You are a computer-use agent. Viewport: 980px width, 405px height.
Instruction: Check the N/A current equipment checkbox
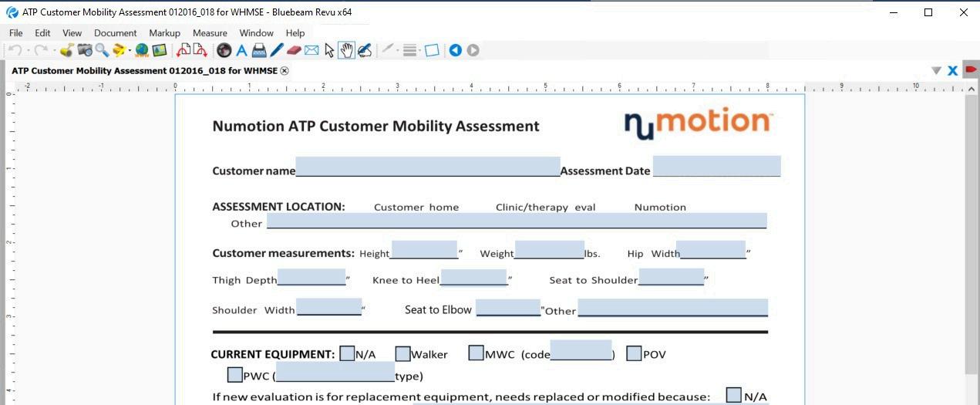347,353
